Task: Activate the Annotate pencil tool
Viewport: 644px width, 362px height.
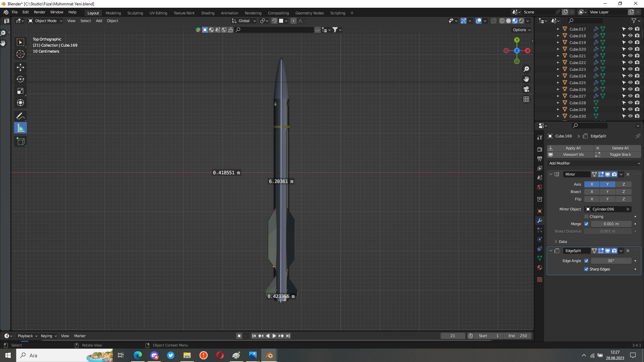Action: [20, 116]
